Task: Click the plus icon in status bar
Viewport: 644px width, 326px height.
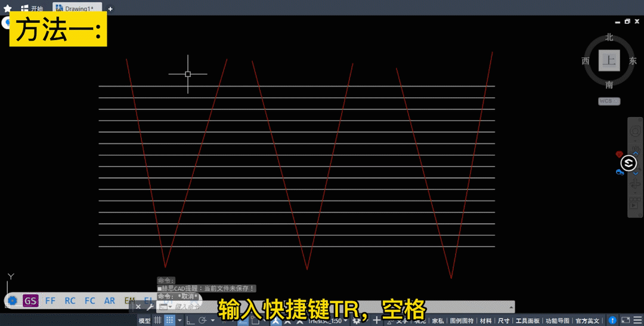Action: pyautogui.click(x=376, y=321)
